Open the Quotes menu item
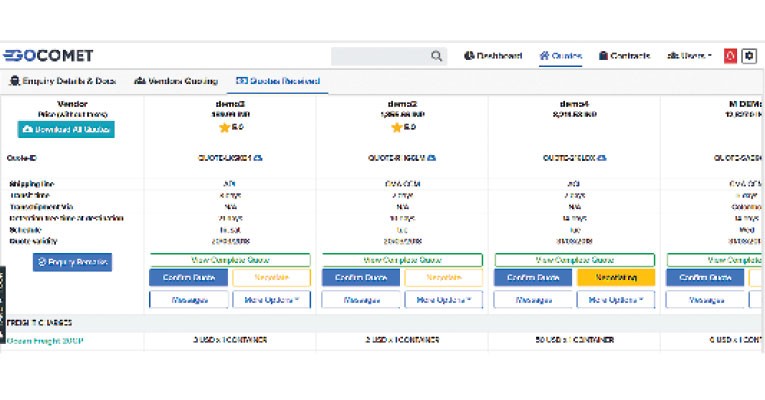Image resolution: width=765 pixels, height=400 pixels. point(561,56)
